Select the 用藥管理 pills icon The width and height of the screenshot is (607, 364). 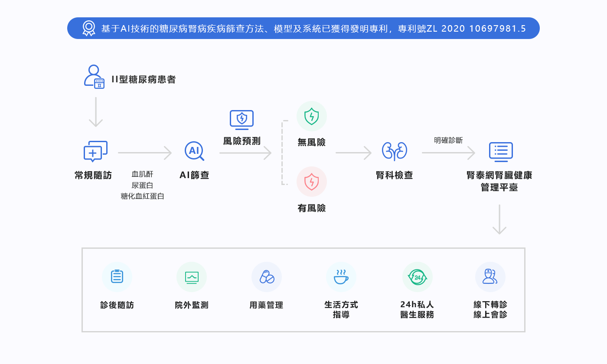pos(266,276)
